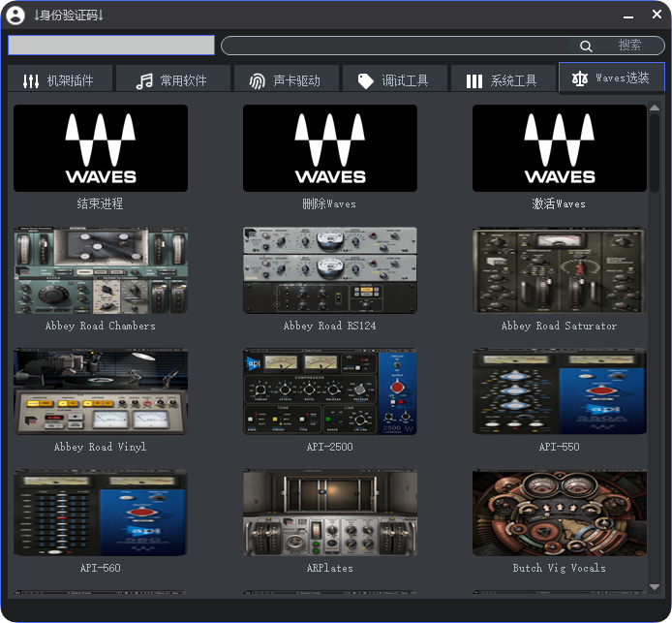Click the Abbey Road Vinyl label
Image resolution: width=672 pixels, height=623 pixels.
[x=101, y=447]
